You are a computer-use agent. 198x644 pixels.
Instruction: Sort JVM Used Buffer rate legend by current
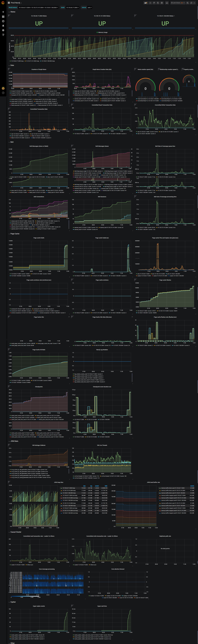(x=192, y=486)
